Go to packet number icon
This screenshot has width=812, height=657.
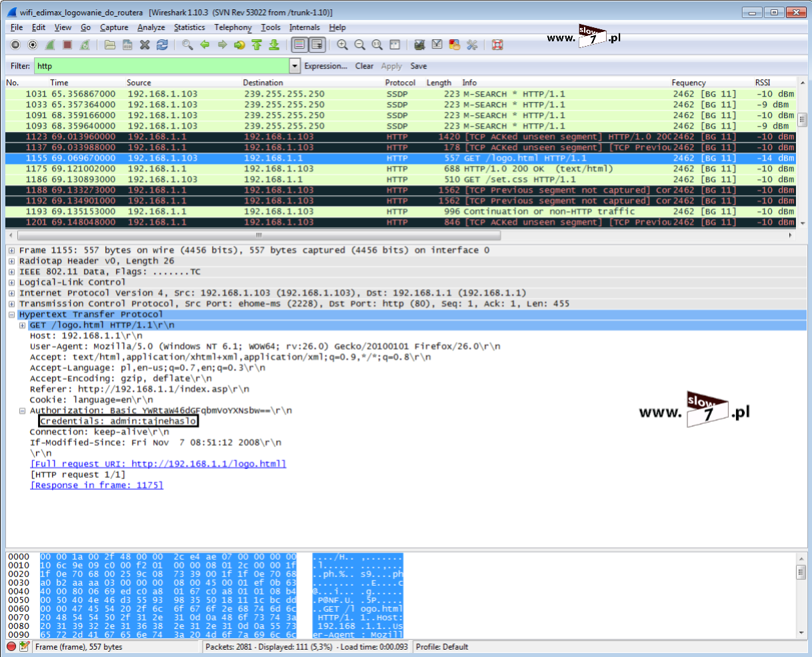(x=239, y=45)
